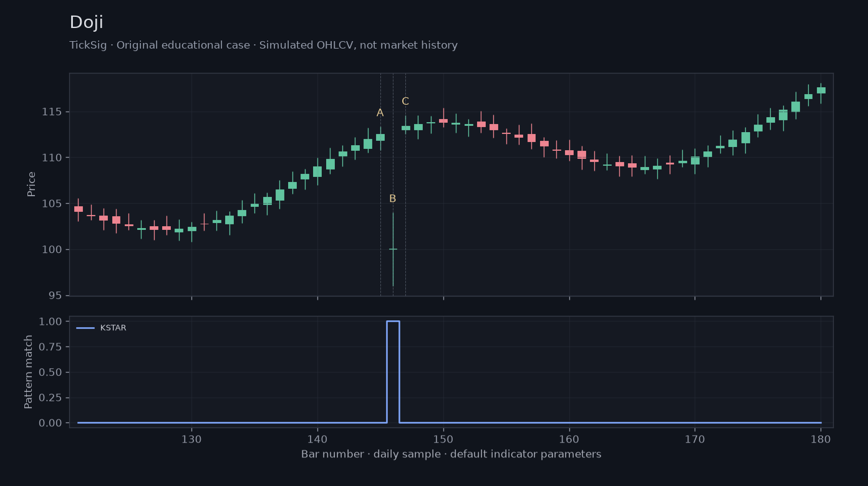The image size is (868, 486).
Task: Select annotation label A on the chart
Action: (x=380, y=113)
